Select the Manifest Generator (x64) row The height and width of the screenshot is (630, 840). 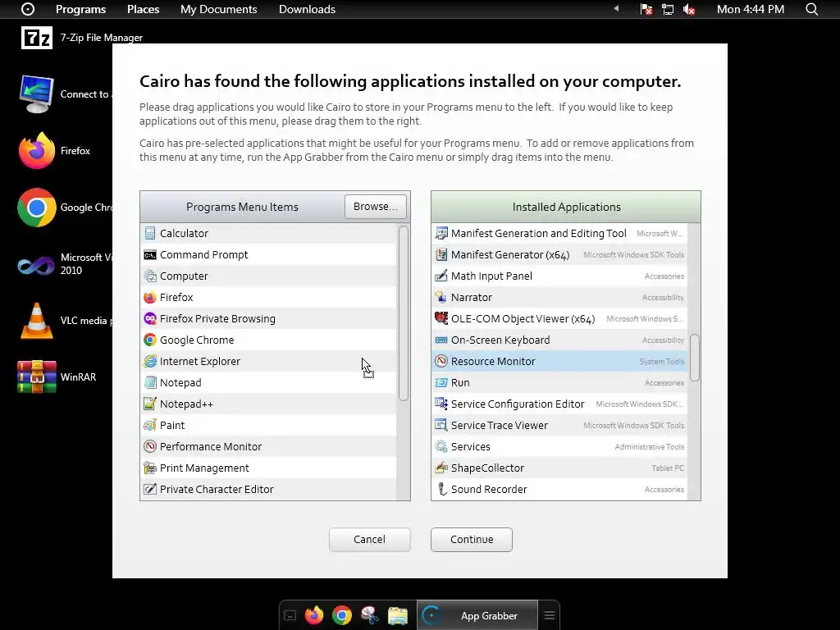(559, 254)
